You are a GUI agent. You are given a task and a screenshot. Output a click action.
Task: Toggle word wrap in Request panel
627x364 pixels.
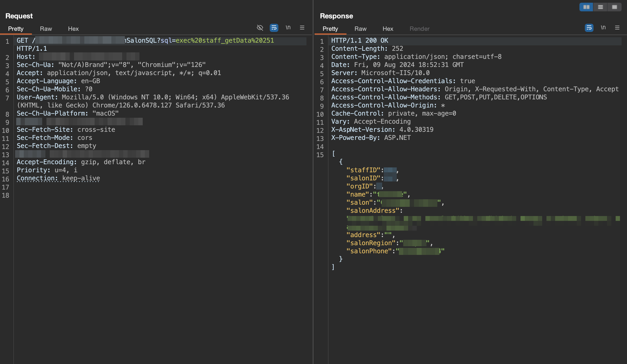point(274,28)
